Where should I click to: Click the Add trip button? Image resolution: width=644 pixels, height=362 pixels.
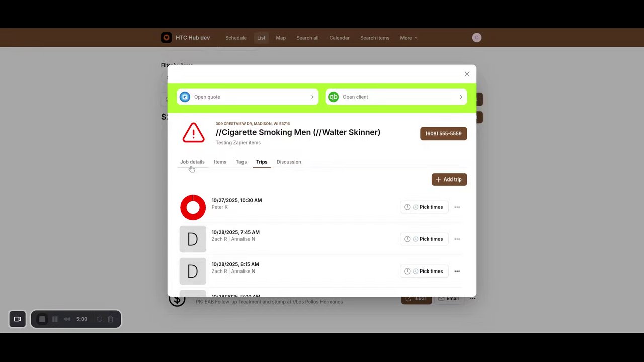point(449,179)
